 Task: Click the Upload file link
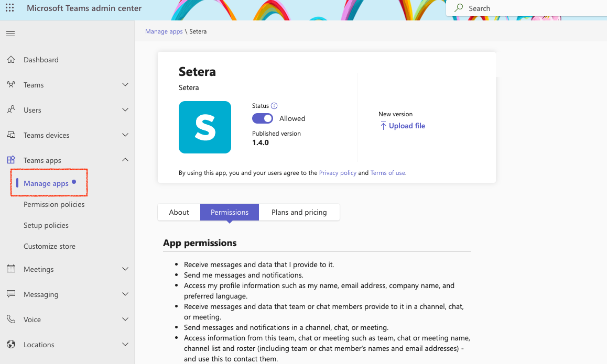coord(407,126)
